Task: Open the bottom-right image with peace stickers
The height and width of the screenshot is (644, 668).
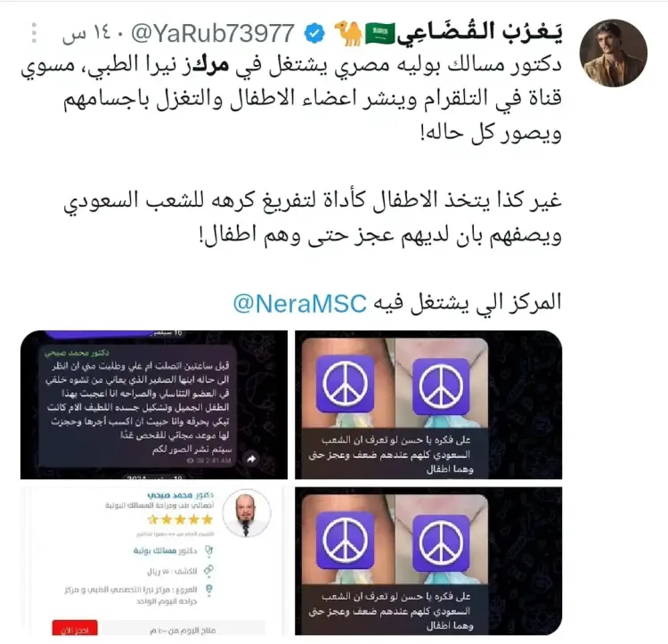Action: [428, 561]
